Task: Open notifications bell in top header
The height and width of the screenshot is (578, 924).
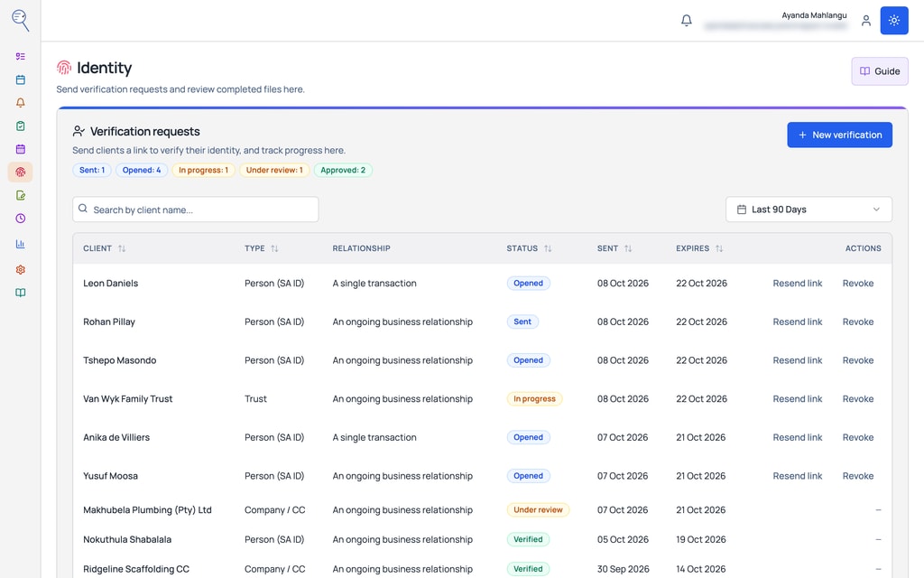Action: coord(687,21)
